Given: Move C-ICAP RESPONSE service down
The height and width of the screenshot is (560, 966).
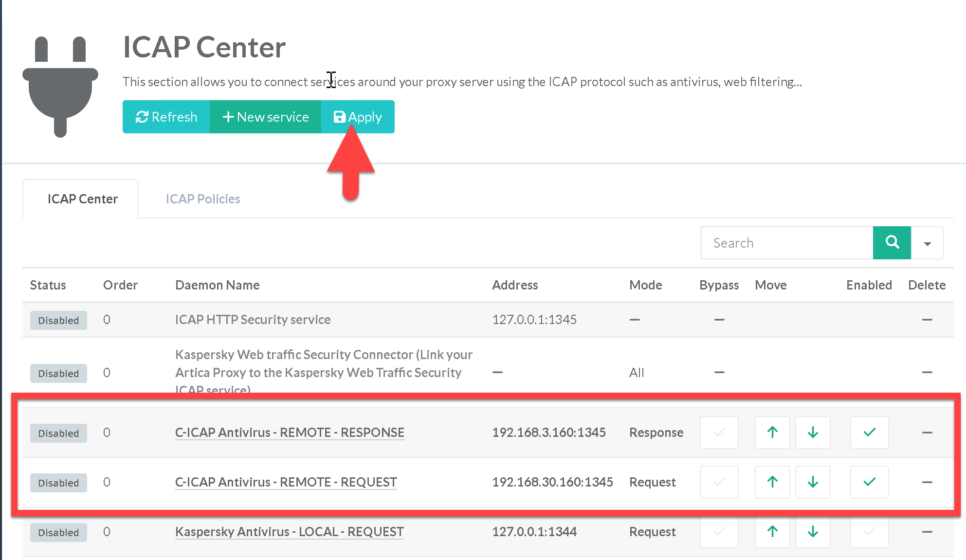Looking at the screenshot, I should [813, 433].
